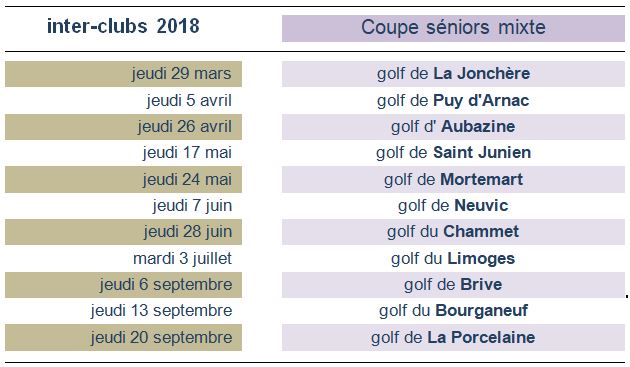
Task: Select 'golf de La Jonchère' entry
Action: point(453,74)
